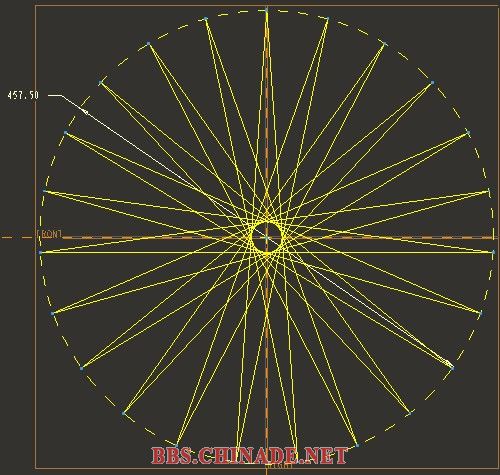The image size is (500, 475).
Task: Pick the leftmost endpoint of the horizontal yellow spoke
Action: pyautogui.click(x=40, y=252)
